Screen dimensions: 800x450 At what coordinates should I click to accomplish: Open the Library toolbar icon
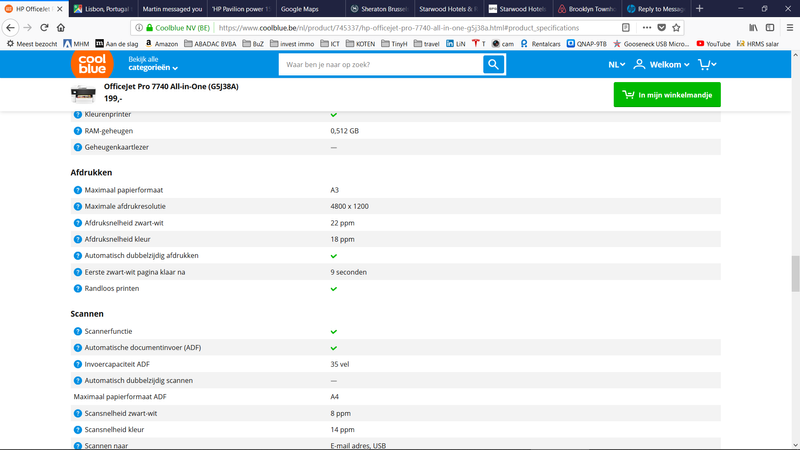click(753, 28)
